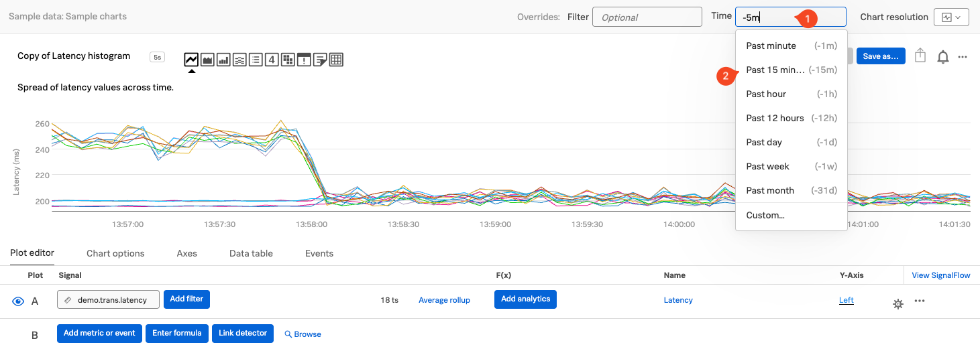The width and height of the screenshot is (980, 353).
Task: Select Custom... time range option
Action: click(x=765, y=215)
